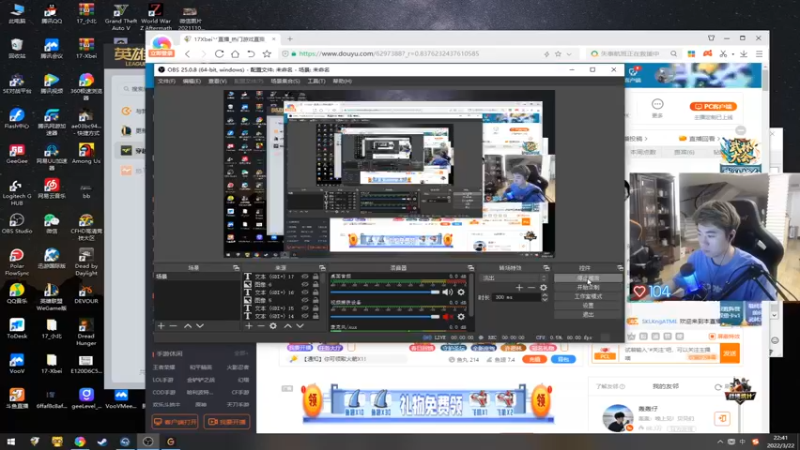Open Steam from the taskbar

tap(102, 442)
